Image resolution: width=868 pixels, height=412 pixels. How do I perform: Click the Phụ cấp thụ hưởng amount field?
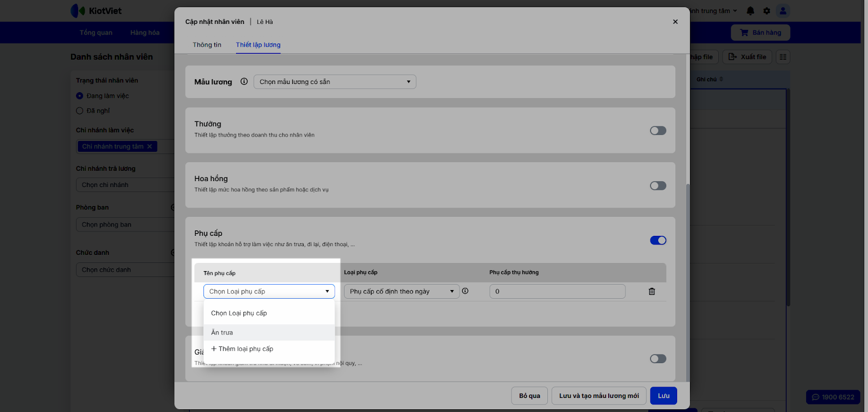(x=557, y=292)
